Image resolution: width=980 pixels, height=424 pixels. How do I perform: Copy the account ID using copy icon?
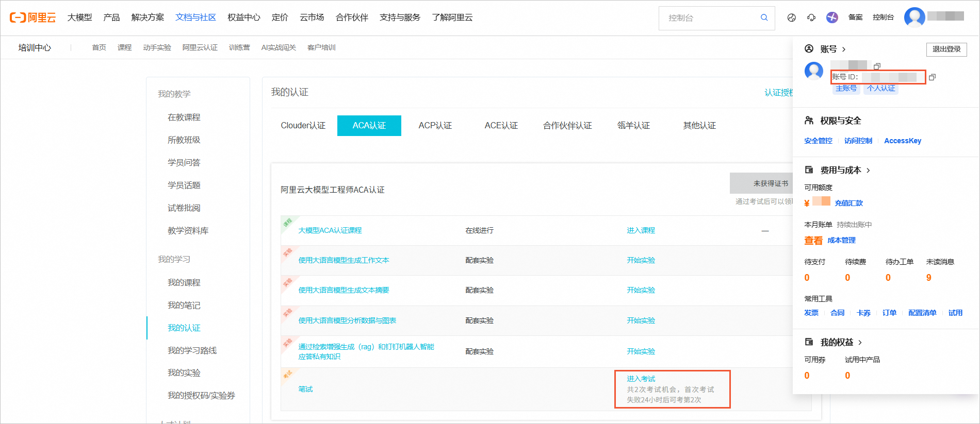932,77
